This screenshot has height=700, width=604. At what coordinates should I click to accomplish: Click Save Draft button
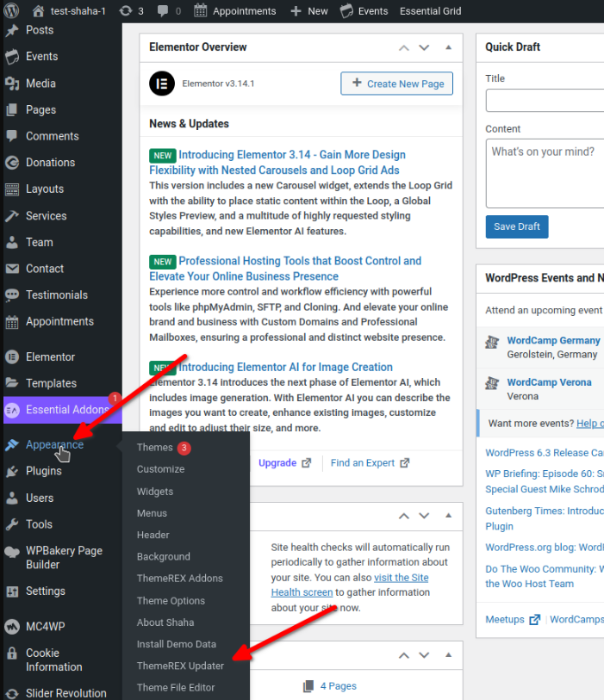pyautogui.click(x=517, y=226)
